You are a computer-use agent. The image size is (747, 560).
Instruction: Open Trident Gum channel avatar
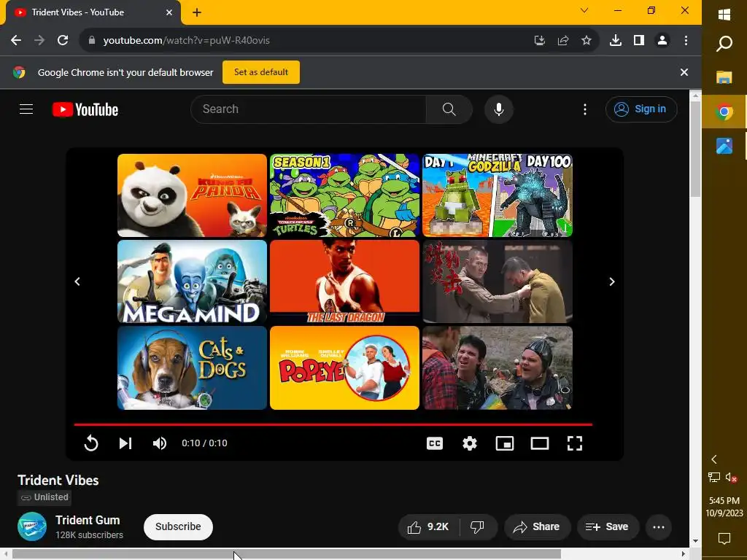click(x=32, y=526)
